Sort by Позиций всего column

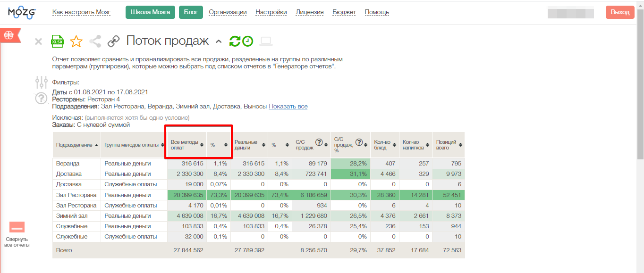tap(449, 145)
